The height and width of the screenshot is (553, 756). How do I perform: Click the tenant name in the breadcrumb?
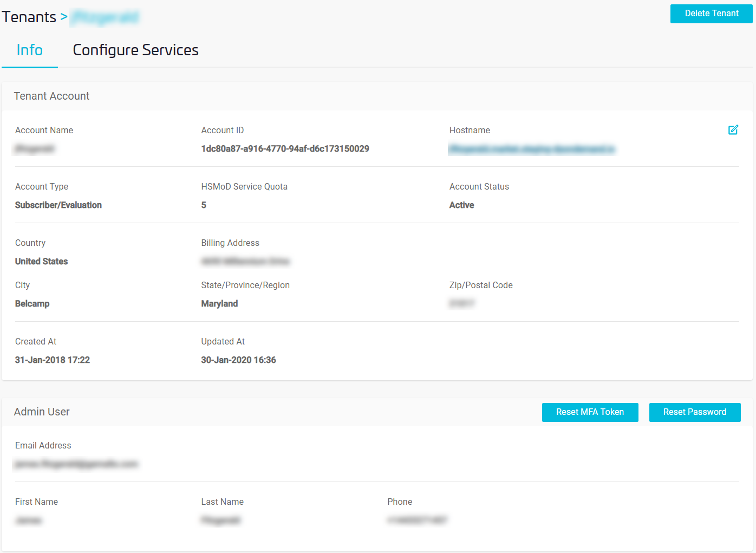106,17
